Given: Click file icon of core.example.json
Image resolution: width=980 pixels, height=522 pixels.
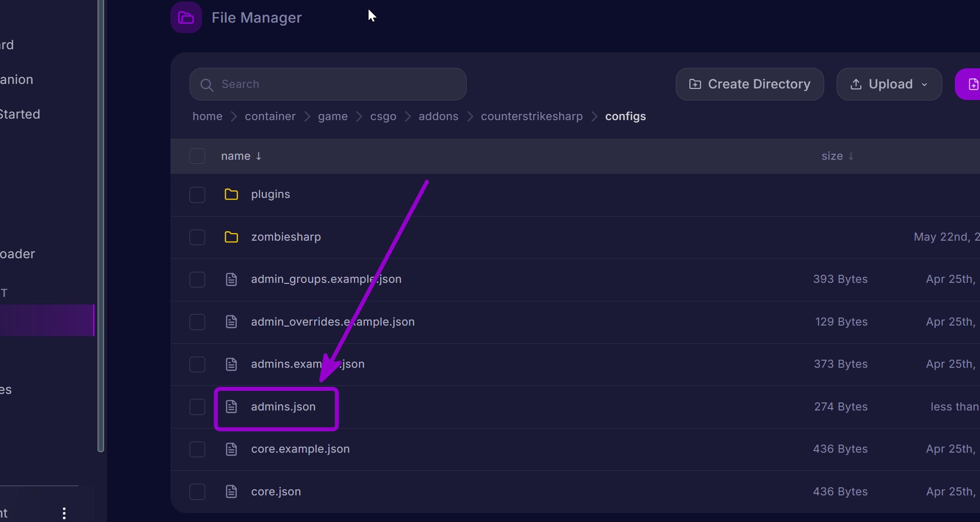Looking at the screenshot, I should pyautogui.click(x=231, y=449).
